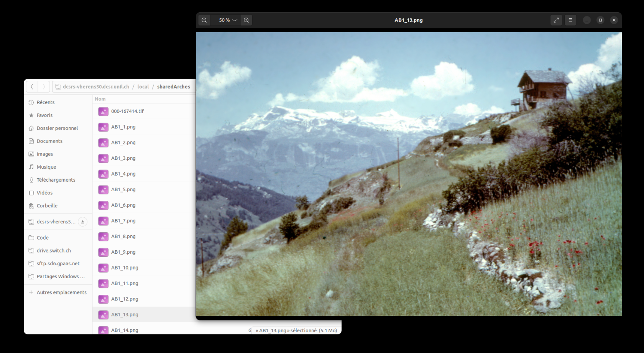Go forward in file manager
644x353 pixels.
pyautogui.click(x=44, y=87)
